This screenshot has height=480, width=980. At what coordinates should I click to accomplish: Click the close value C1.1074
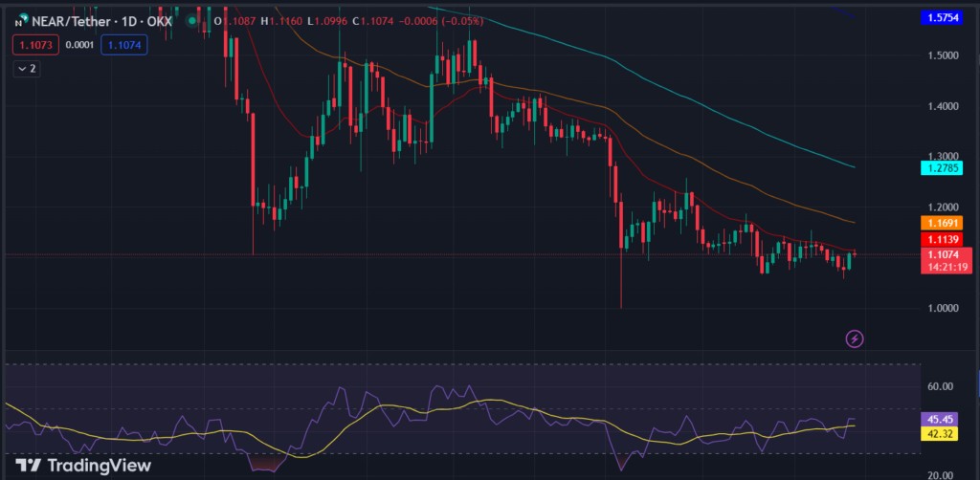pyautogui.click(x=373, y=21)
